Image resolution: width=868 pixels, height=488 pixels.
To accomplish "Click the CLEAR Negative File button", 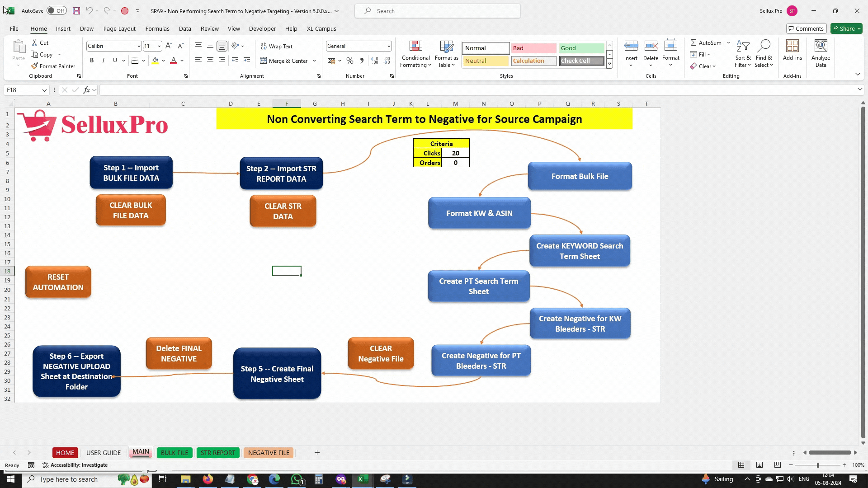I will pyautogui.click(x=380, y=353).
